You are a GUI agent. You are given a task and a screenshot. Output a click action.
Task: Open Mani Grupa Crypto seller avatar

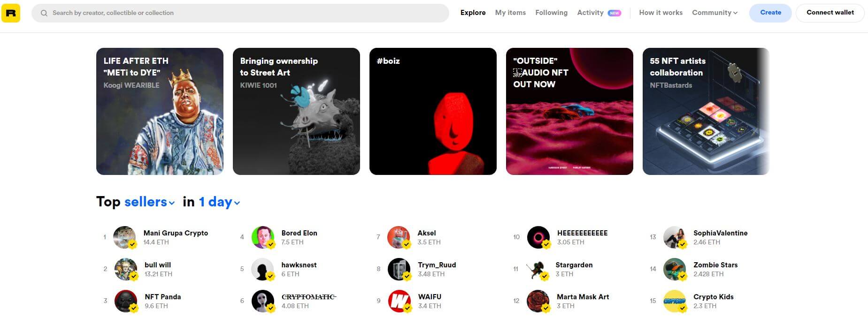click(x=125, y=237)
